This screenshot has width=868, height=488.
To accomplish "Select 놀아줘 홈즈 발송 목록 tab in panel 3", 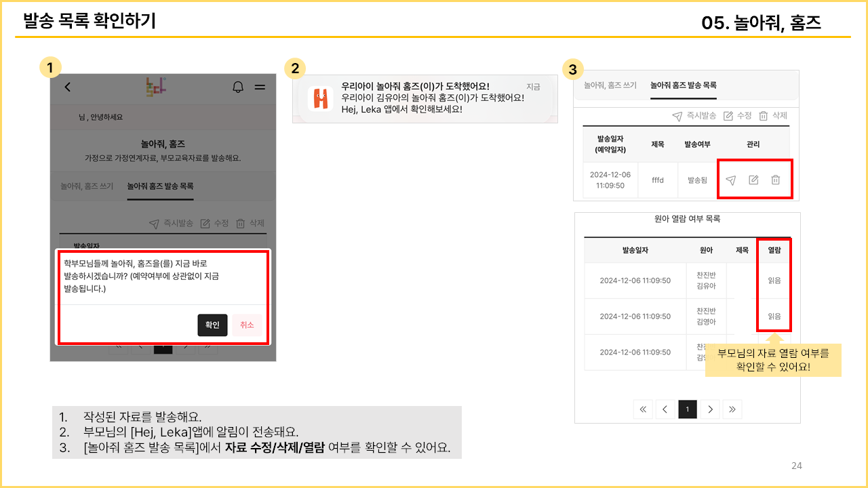I will (683, 85).
